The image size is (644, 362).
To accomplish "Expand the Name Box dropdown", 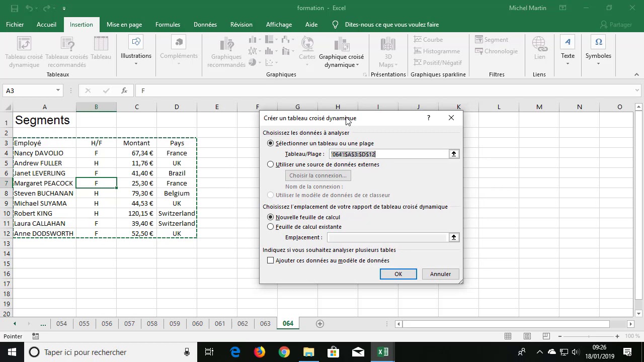I will 58,90.
